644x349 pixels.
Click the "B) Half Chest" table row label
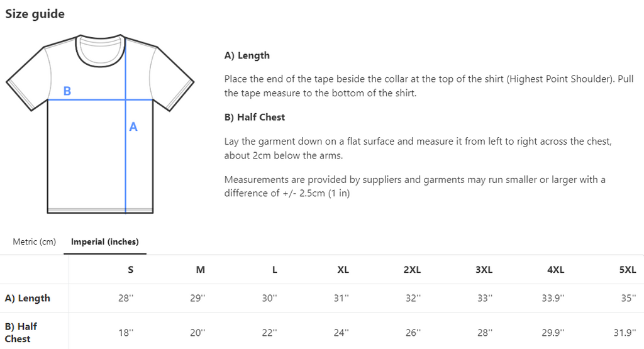21,332
